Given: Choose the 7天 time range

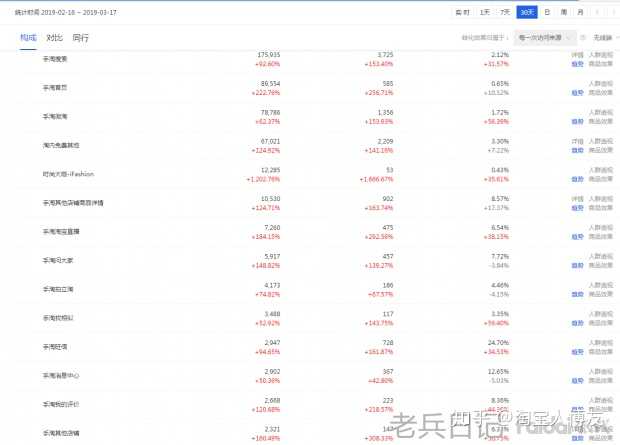Looking at the screenshot, I should click(x=505, y=12).
